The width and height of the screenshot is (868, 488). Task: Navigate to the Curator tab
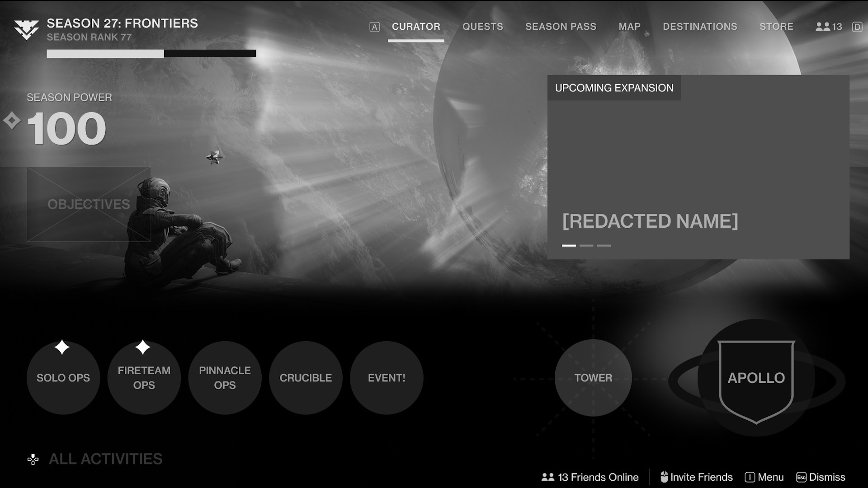tap(415, 26)
